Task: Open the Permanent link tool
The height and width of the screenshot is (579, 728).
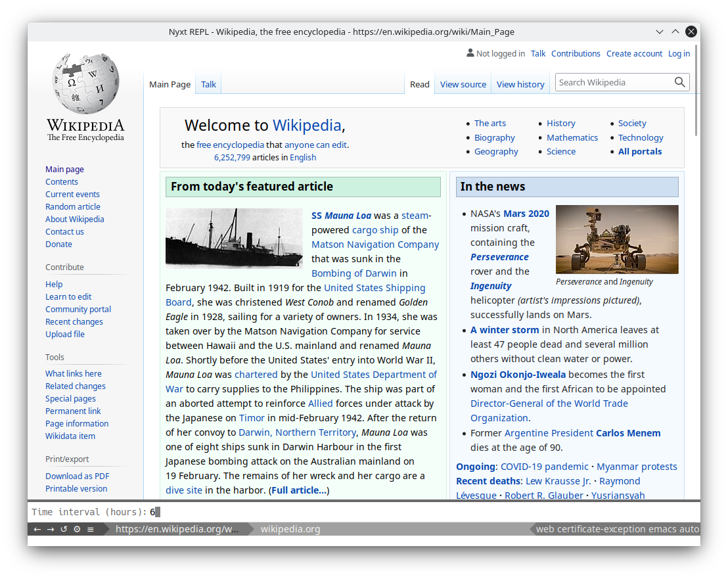Action: pyautogui.click(x=73, y=411)
